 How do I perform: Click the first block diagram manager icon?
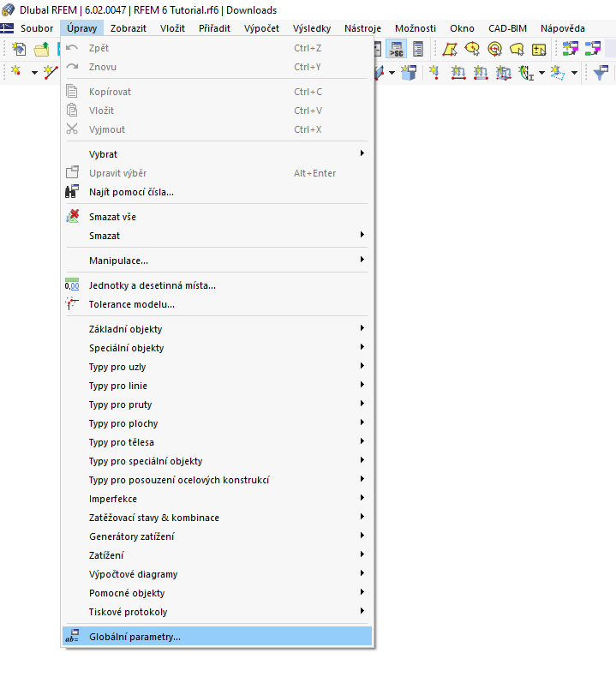570,48
